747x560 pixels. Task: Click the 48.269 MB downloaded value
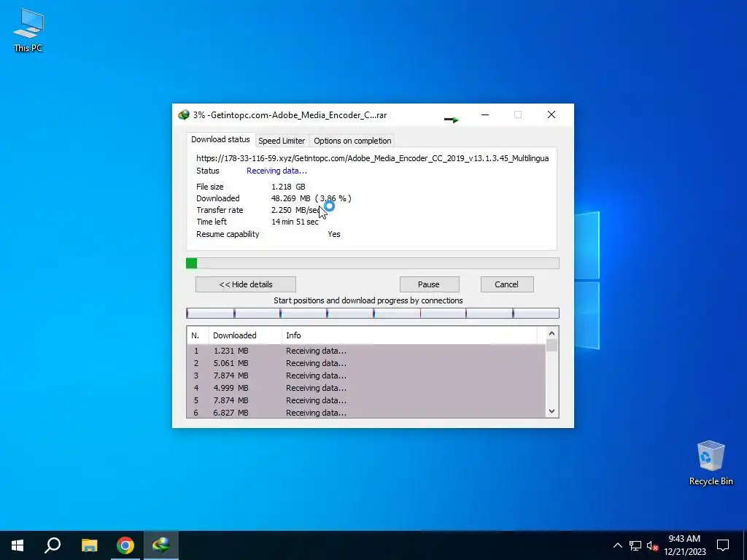click(290, 198)
